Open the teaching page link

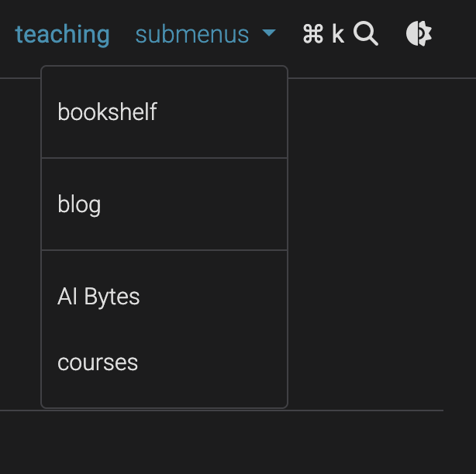coord(62,34)
